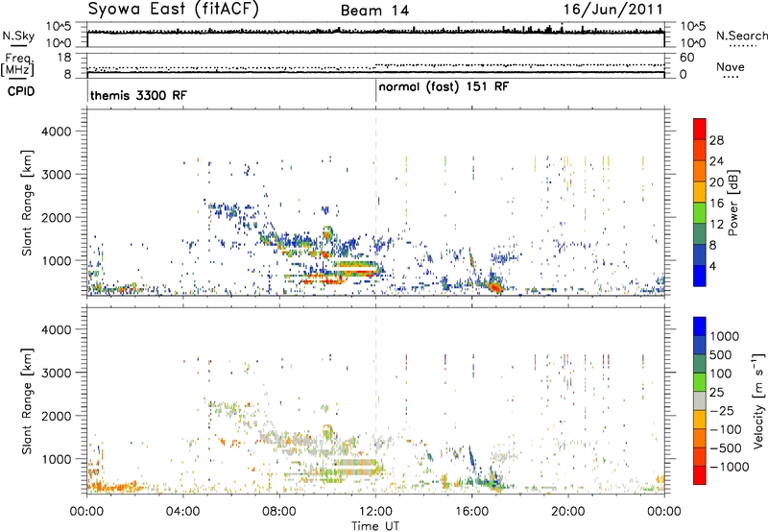The width and height of the screenshot is (768, 532).
Task: Click the 'N.Search' legend label
Action: (742, 36)
